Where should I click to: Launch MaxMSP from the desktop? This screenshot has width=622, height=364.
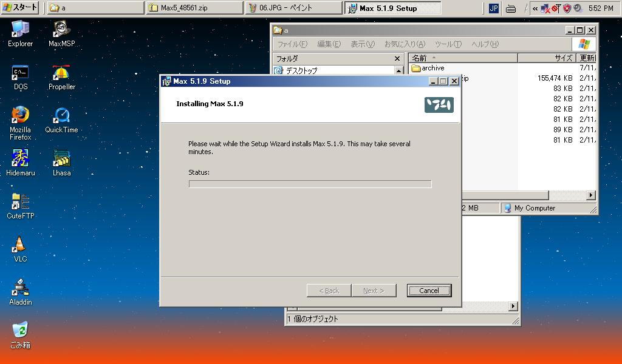pyautogui.click(x=61, y=33)
